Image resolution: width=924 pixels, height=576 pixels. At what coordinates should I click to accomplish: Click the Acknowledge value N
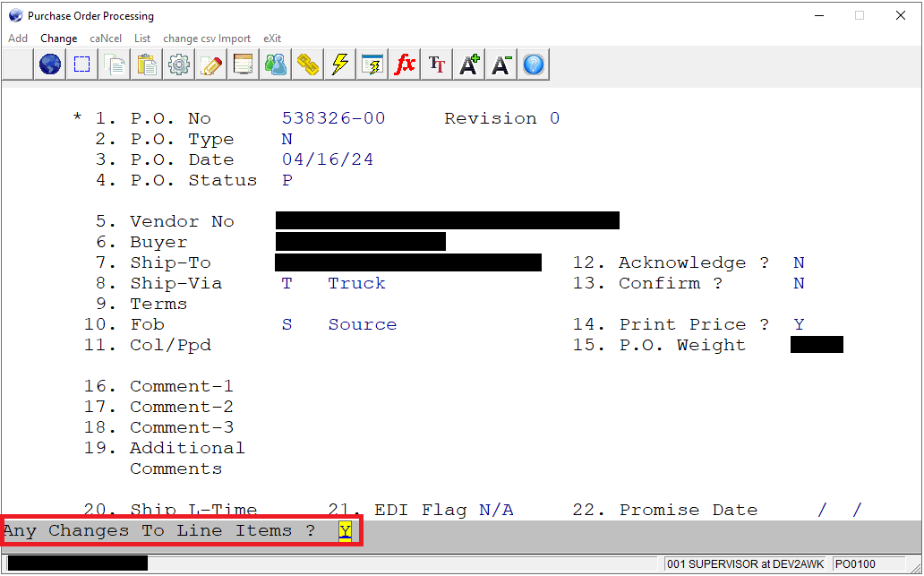coord(799,262)
